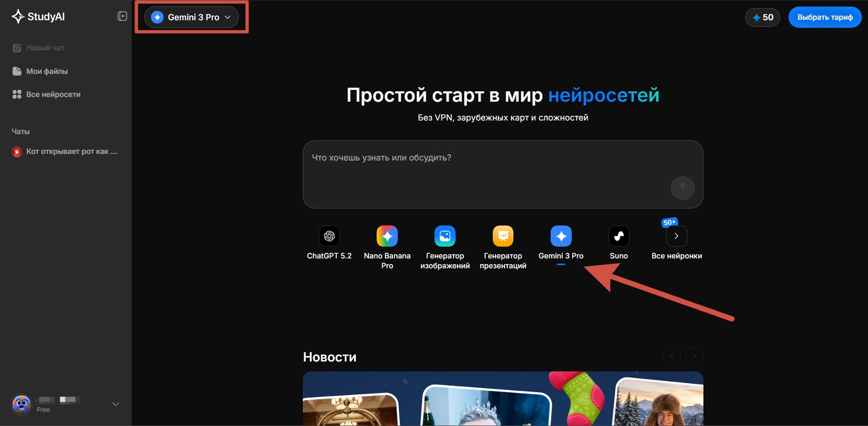
Task: Select Gemini 3 Pro shortcut icon
Action: point(561,236)
